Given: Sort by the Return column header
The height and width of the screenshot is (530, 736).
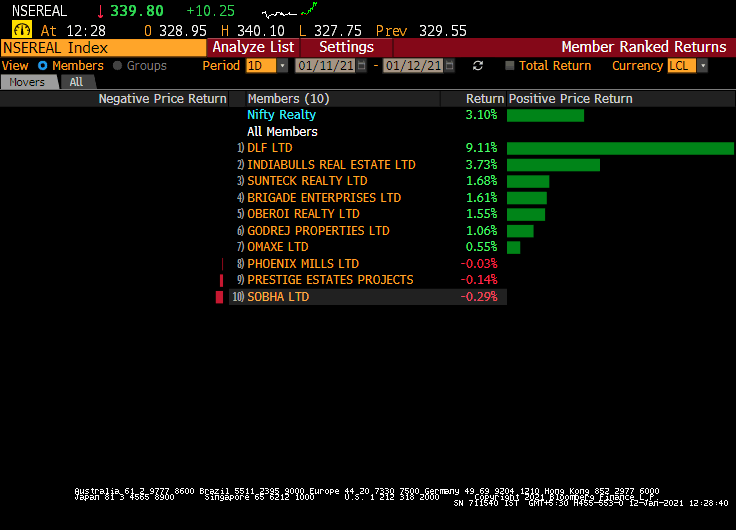Looking at the screenshot, I should 484,99.
